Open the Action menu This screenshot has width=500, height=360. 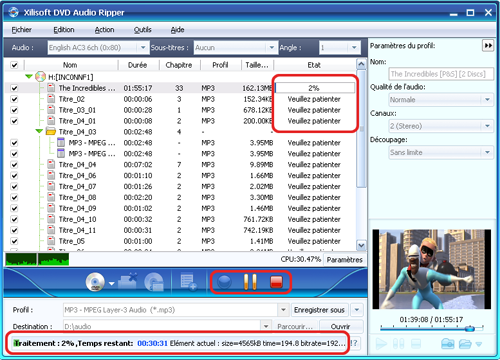coord(104,30)
